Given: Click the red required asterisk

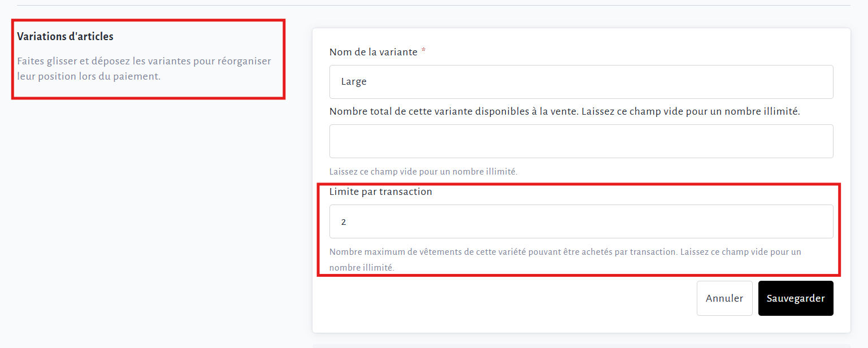Looking at the screenshot, I should coord(423,51).
